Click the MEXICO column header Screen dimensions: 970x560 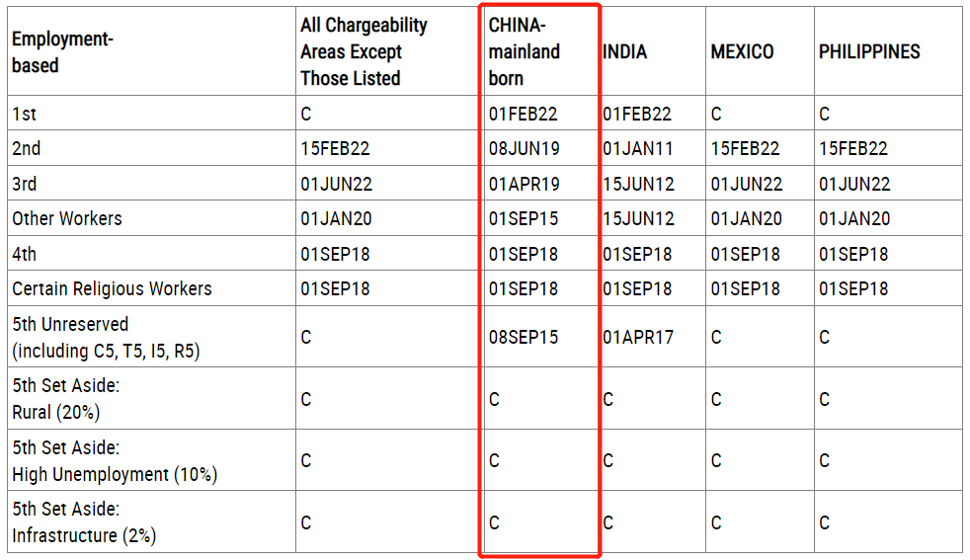742,51
